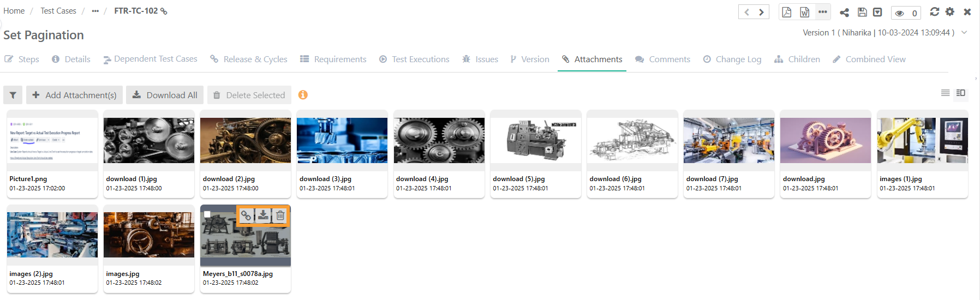Tick the Meyers_b11_s0078a.jpg selection checkbox

tap(207, 214)
